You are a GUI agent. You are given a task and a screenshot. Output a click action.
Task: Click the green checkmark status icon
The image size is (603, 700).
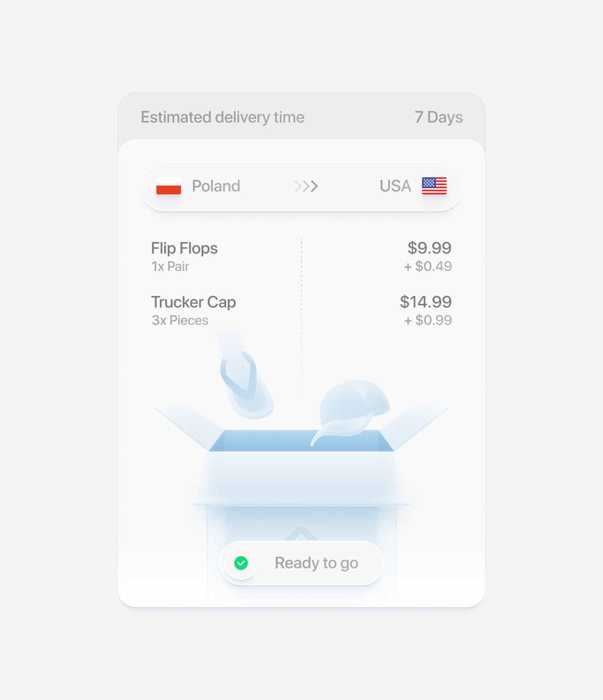click(x=241, y=563)
